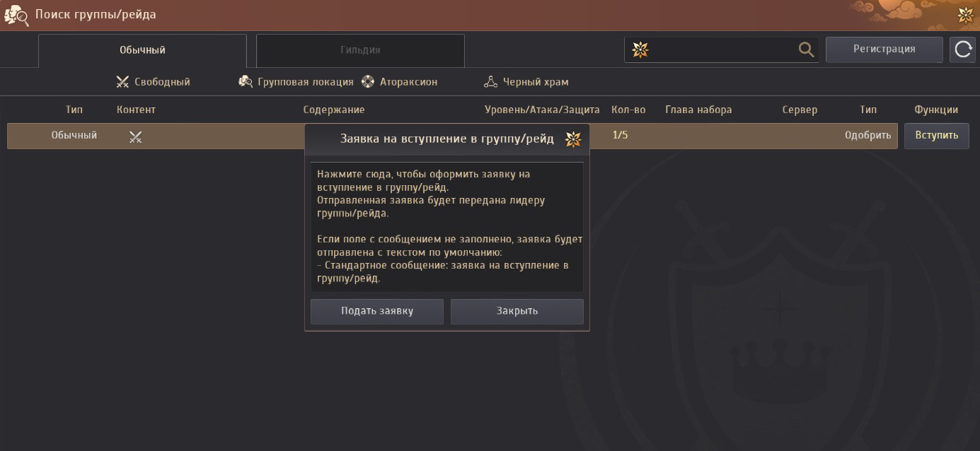The width and height of the screenshot is (980, 451).
Task: Click the refresh list icon button
Action: pyautogui.click(x=962, y=49)
